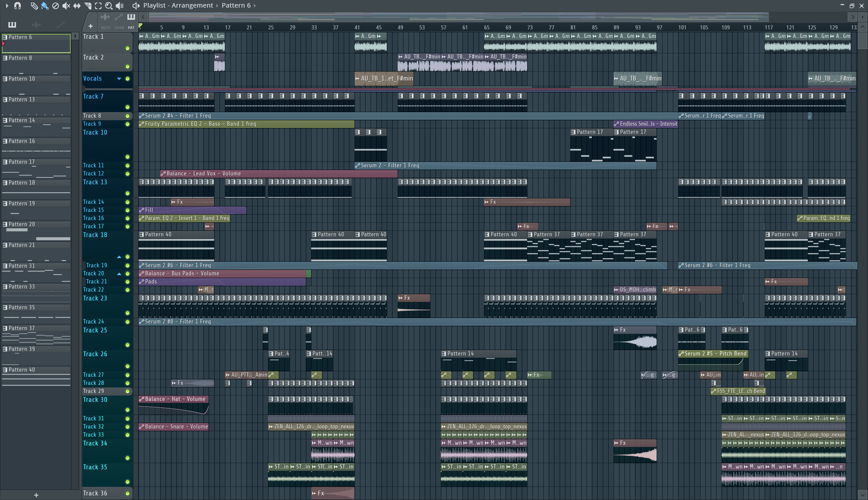Collapse the Track 18 group arrow
The image size is (868, 500).
[119, 257]
